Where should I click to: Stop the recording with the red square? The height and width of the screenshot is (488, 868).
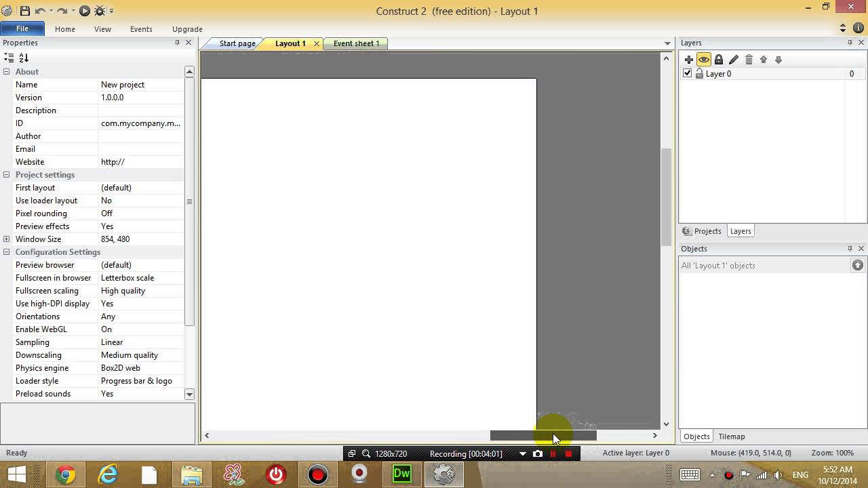click(x=569, y=453)
